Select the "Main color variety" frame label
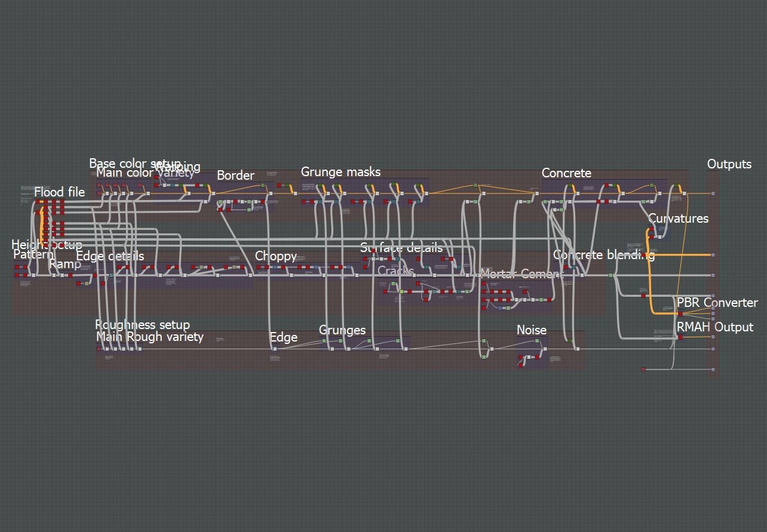 (x=145, y=173)
